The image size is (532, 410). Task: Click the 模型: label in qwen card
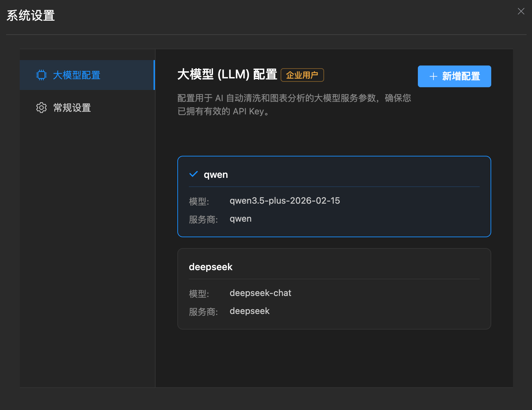click(x=199, y=201)
